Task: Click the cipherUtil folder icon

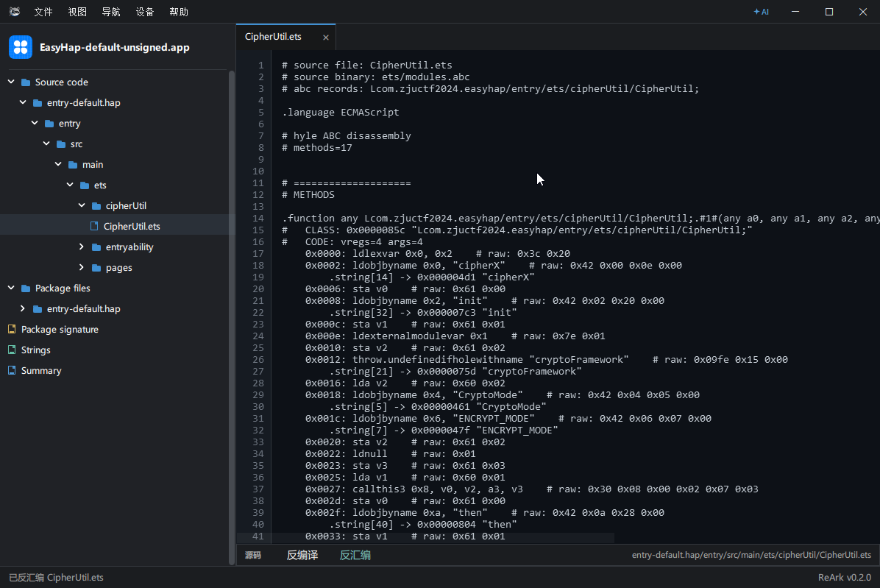Action: (x=96, y=206)
